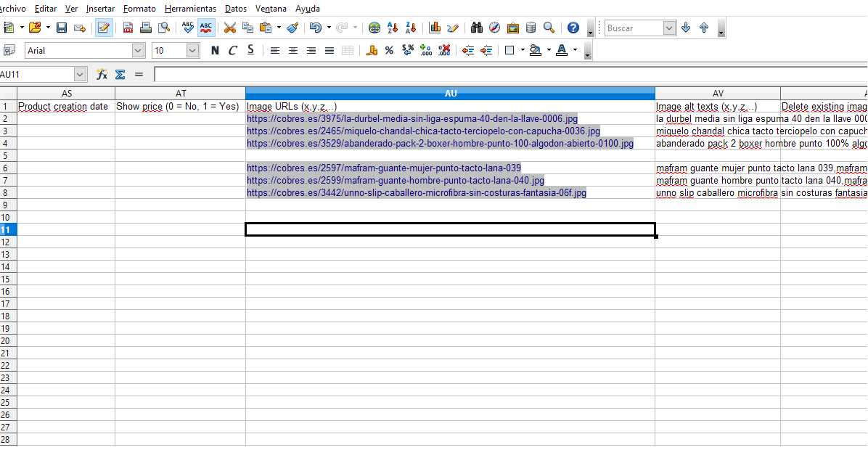The image size is (868, 450).
Task: Open the Function Wizard fx icon
Action: click(x=102, y=74)
